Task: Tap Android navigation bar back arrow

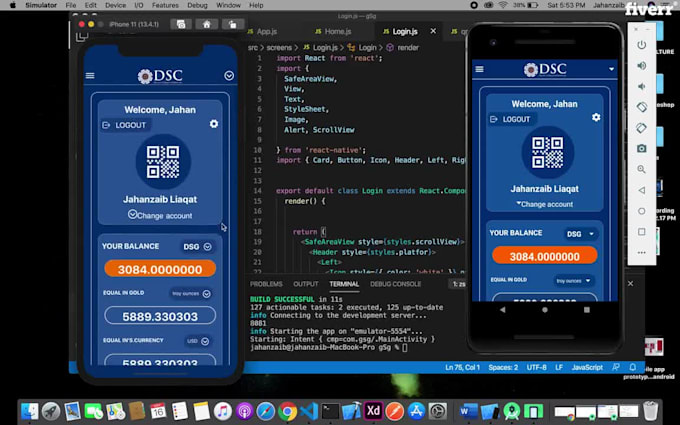Action: coord(503,310)
